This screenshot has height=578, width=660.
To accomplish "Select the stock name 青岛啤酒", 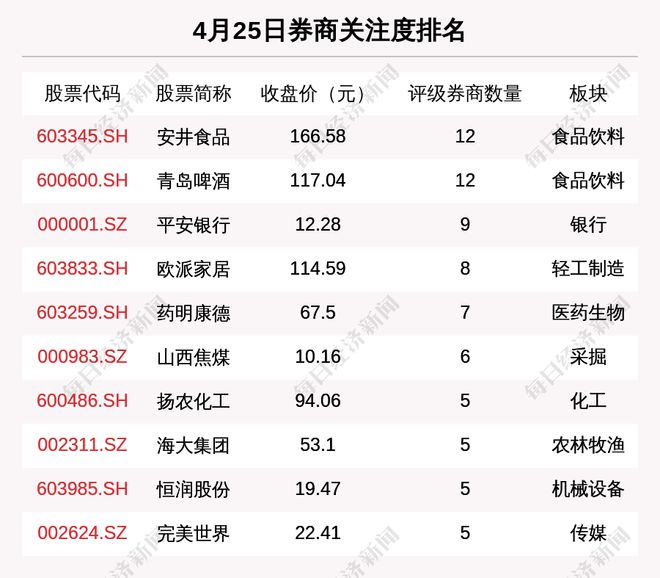I will (193, 180).
